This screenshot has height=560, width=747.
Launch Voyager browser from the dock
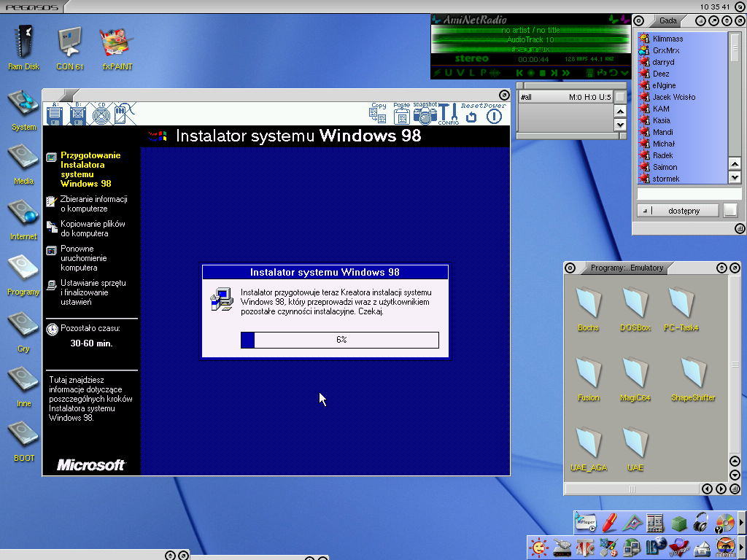click(x=679, y=547)
